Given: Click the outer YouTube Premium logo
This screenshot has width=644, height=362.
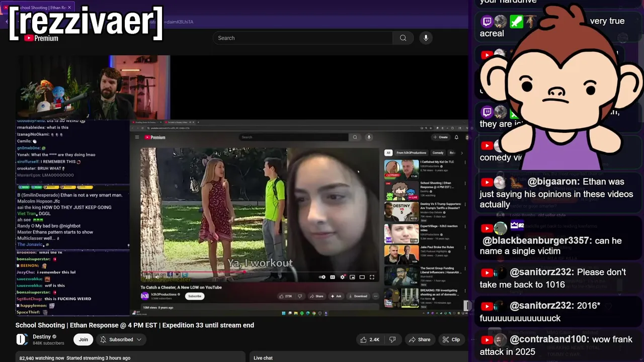Looking at the screenshot, I should click(x=41, y=38).
